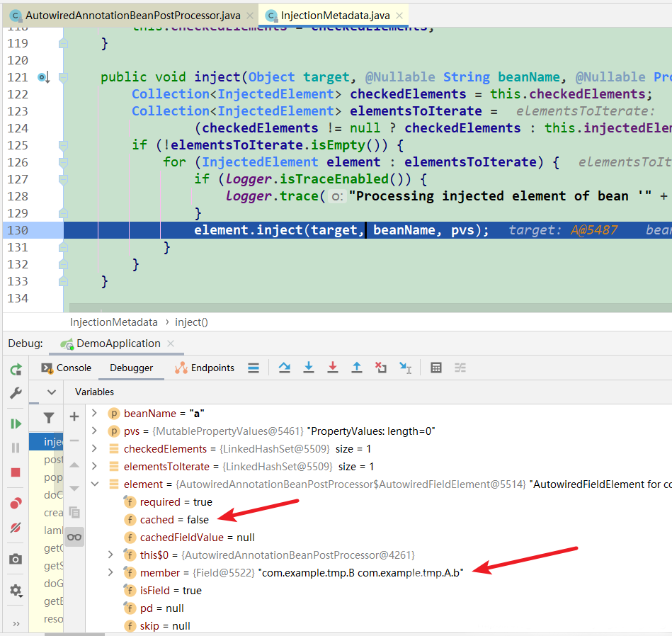Click the Step Out debugger icon
This screenshot has width=672, height=636.
(357, 368)
